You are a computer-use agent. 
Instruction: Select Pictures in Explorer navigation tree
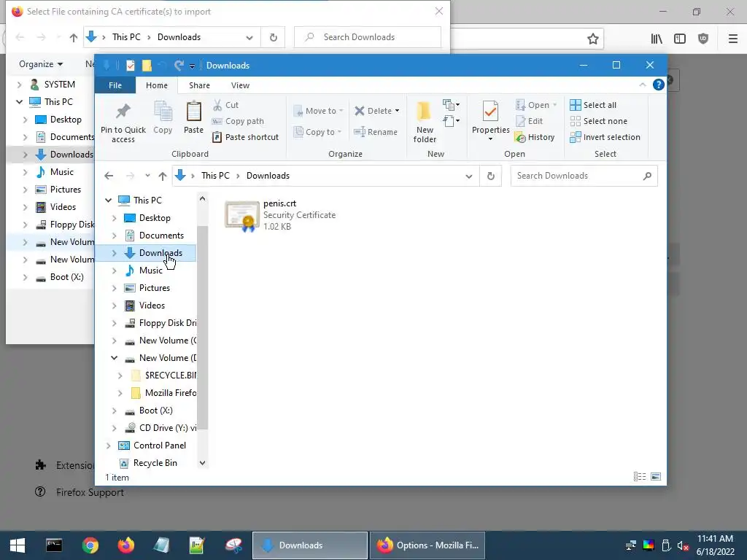pos(155,288)
